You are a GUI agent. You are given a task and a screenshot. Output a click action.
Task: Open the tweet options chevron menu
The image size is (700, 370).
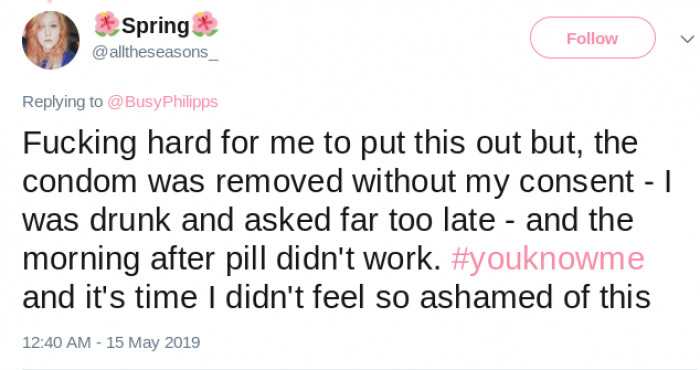687,39
